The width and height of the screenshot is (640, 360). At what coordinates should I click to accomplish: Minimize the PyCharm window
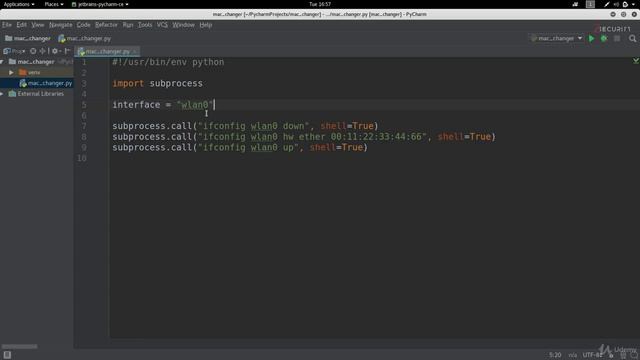pos(613,14)
